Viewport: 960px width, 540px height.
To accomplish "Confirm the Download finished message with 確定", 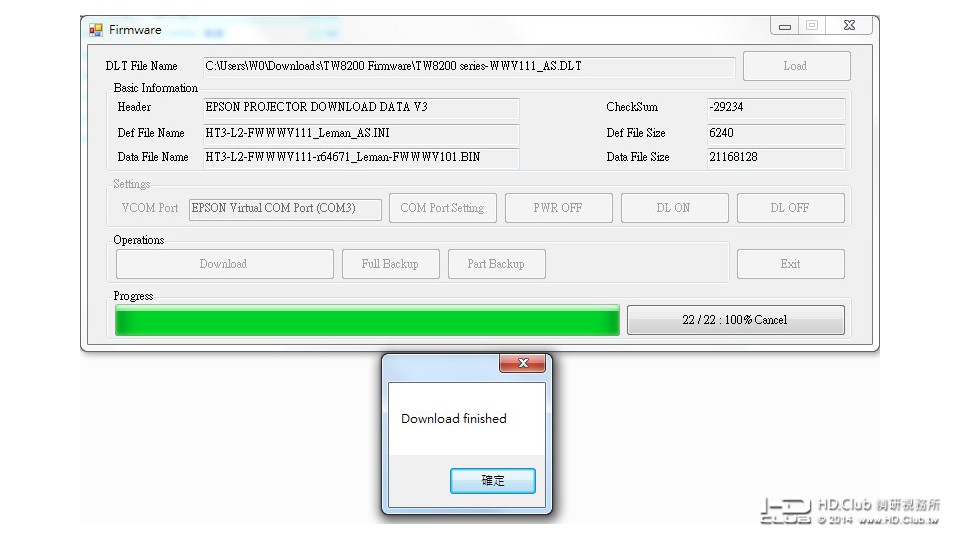I will click(x=492, y=481).
